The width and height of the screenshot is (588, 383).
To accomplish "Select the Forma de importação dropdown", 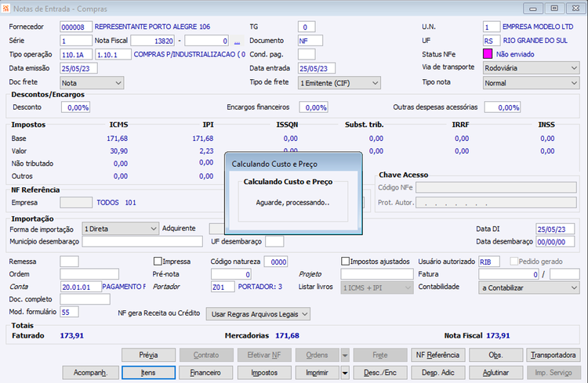I will point(120,229).
